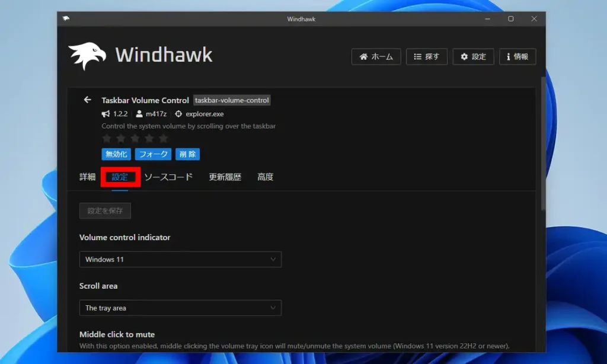607x364 pixels.
Task: Rate the mod with the fifth star
Action: click(x=164, y=138)
